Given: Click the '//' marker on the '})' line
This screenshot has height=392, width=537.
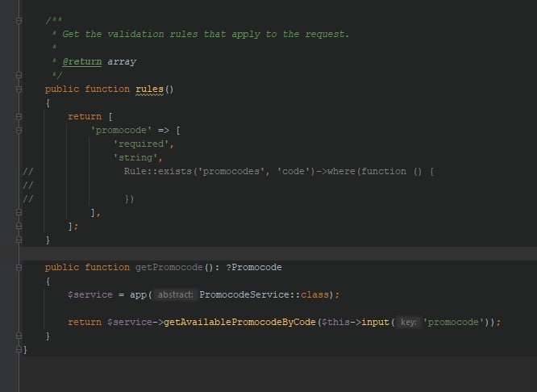Looking at the screenshot, I should 28,199.
